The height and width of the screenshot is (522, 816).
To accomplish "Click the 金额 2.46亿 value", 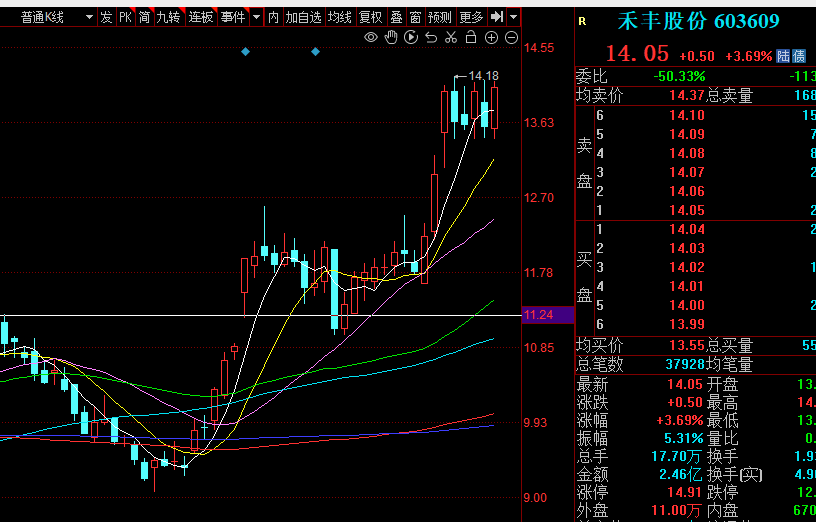I will pos(681,474).
